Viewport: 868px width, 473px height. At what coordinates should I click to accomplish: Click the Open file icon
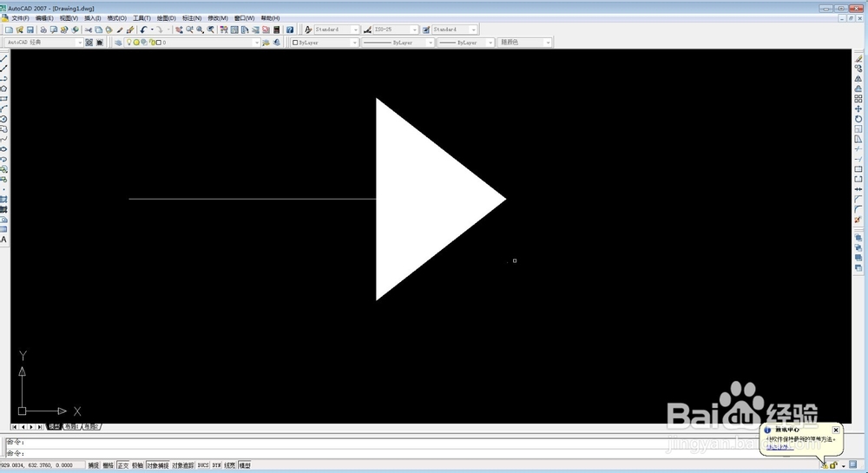tap(20, 30)
